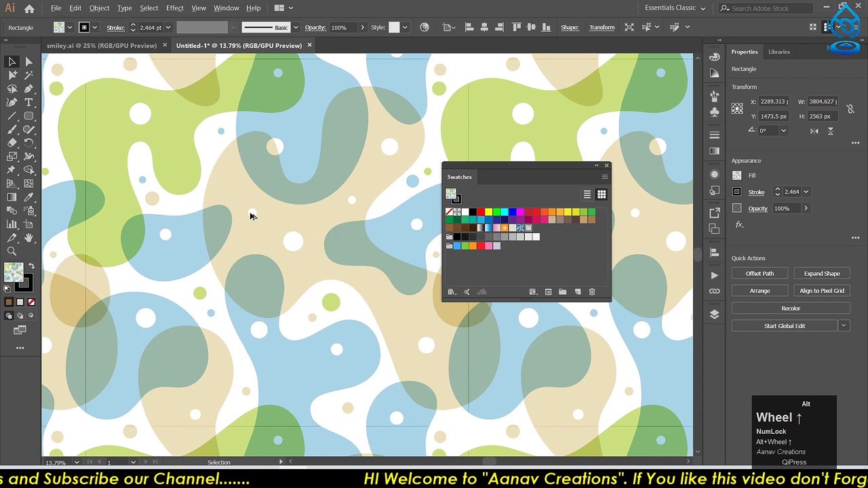Select the Type tool
This screenshot has width=868, height=488.
28,102
